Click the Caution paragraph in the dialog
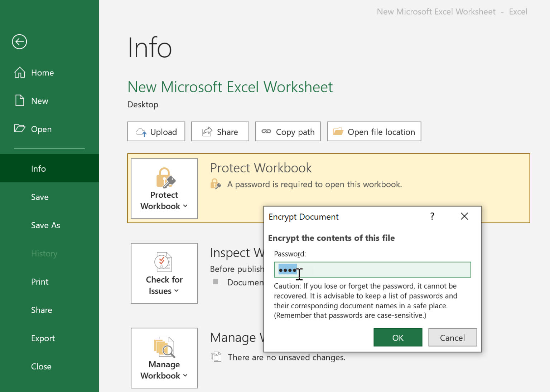Image resolution: width=550 pixels, height=392 pixels. [x=366, y=301]
